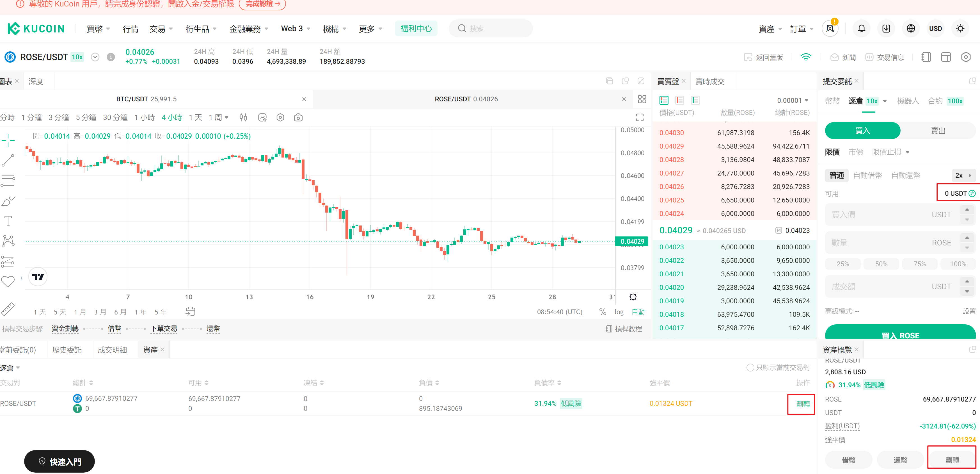Click the TradingView logo button
Image resolution: width=980 pixels, height=474 pixels.
point(38,277)
